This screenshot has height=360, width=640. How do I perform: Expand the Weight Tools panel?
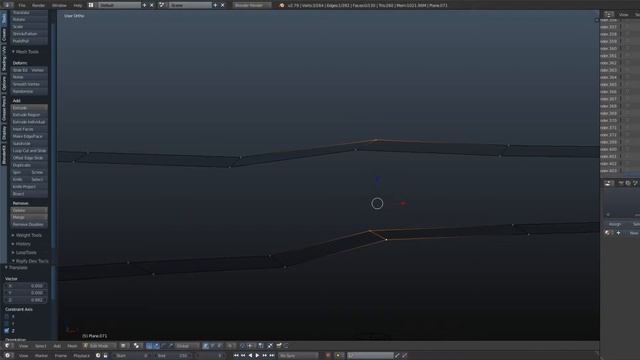[x=27, y=236]
